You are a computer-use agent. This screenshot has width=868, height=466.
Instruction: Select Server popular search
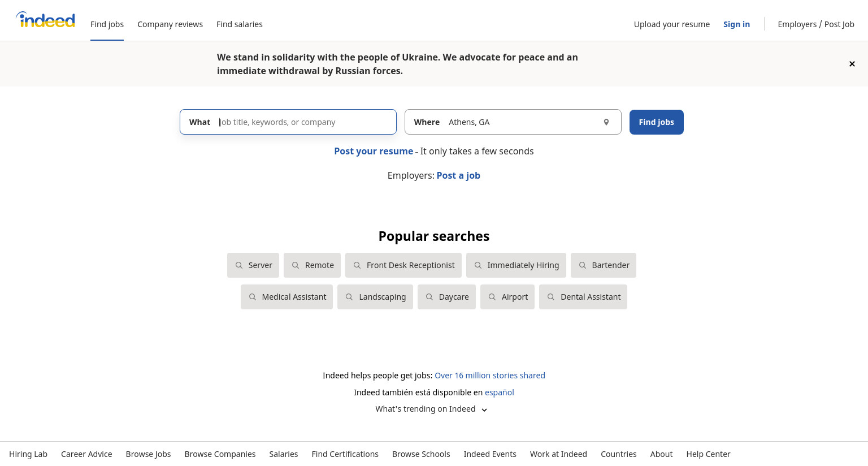point(253,265)
